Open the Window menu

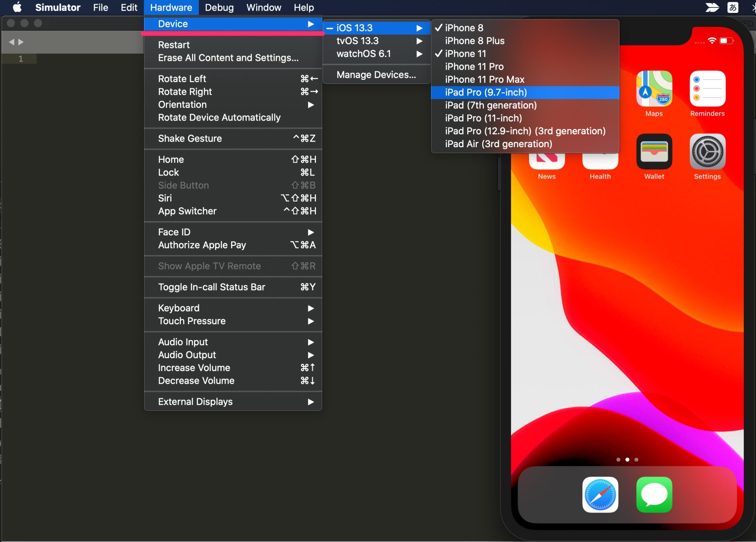(263, 7)
